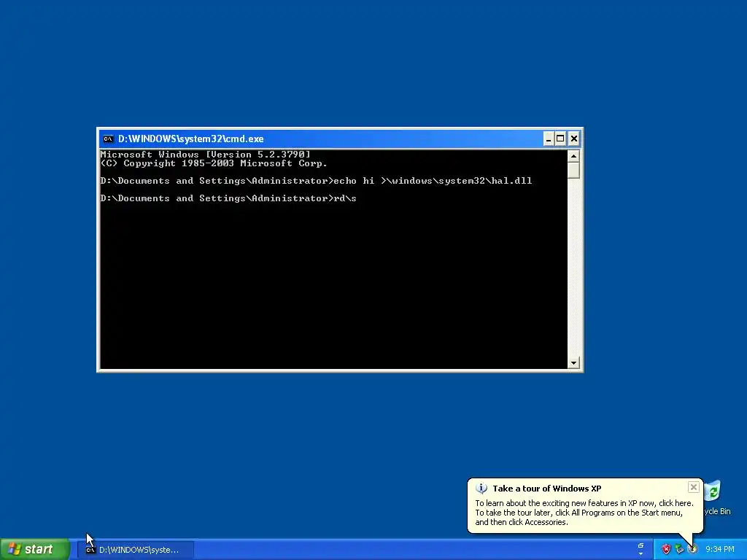
Task: Click the green safely-remove-hardware tray icon
Action: click(679, 550)
